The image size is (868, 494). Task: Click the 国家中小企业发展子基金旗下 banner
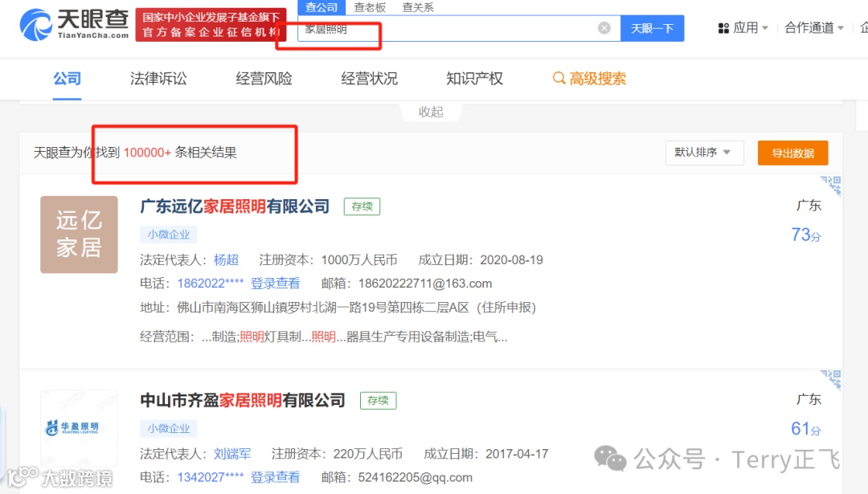(211, 25)
